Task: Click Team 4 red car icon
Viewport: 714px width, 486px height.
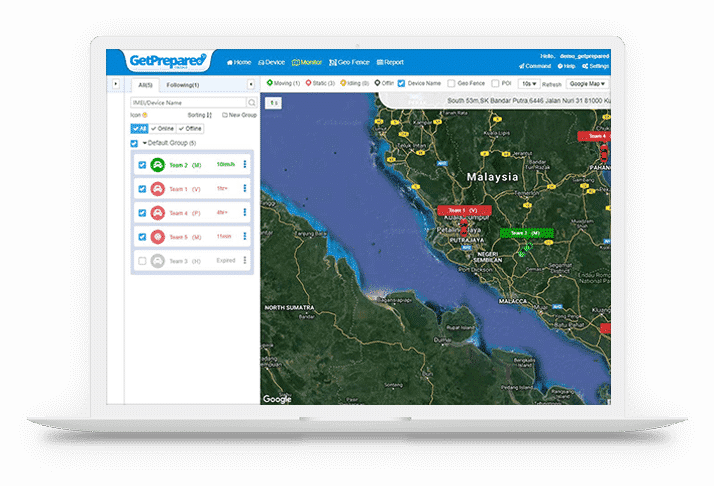Action: point(158,213)
